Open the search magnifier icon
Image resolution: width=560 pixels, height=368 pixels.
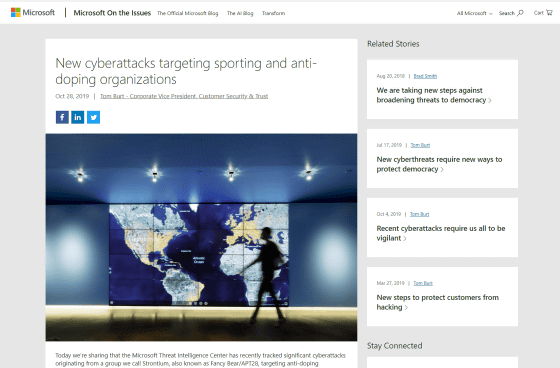coord(520,13)
